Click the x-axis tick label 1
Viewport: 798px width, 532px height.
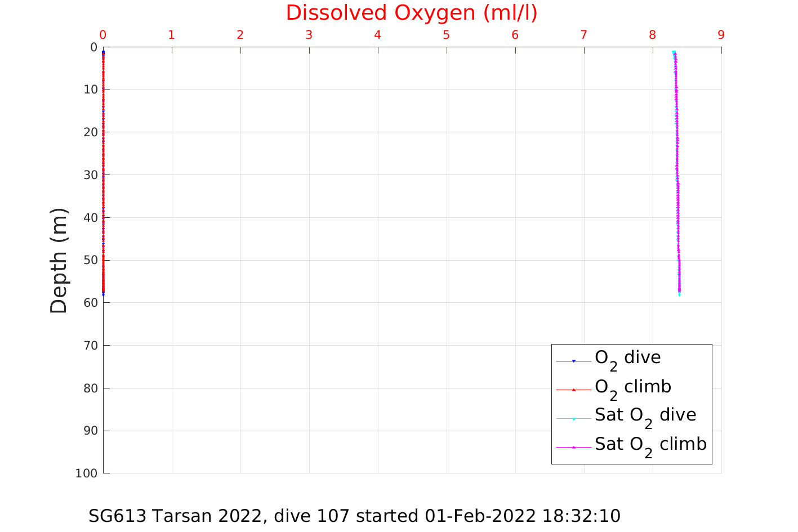tap(172, 35)
